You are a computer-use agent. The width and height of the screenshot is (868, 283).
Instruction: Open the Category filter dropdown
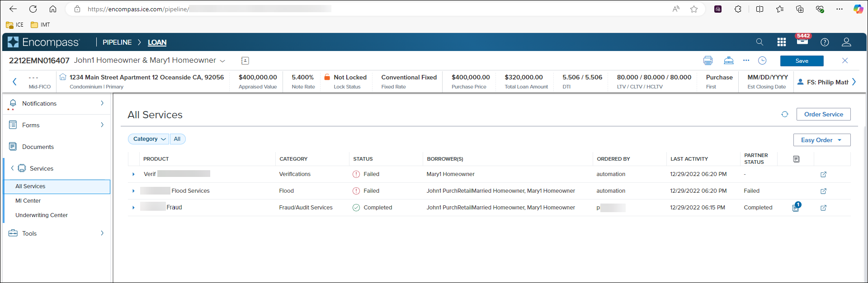point(149,139)
